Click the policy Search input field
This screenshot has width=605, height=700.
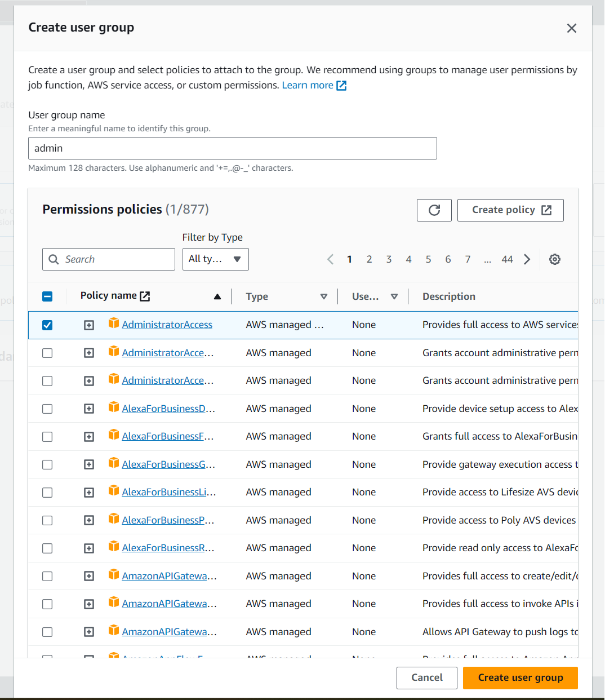[109, 259]
